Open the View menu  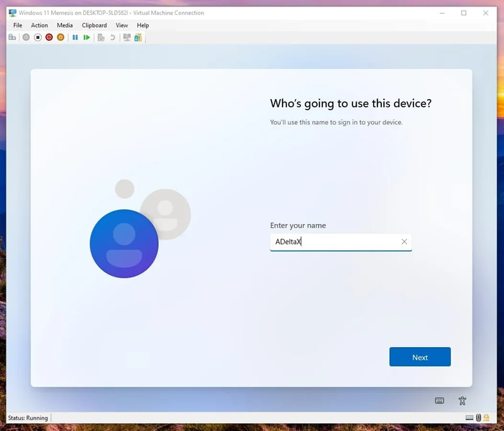pyautogui.click(x=122, y=25)
